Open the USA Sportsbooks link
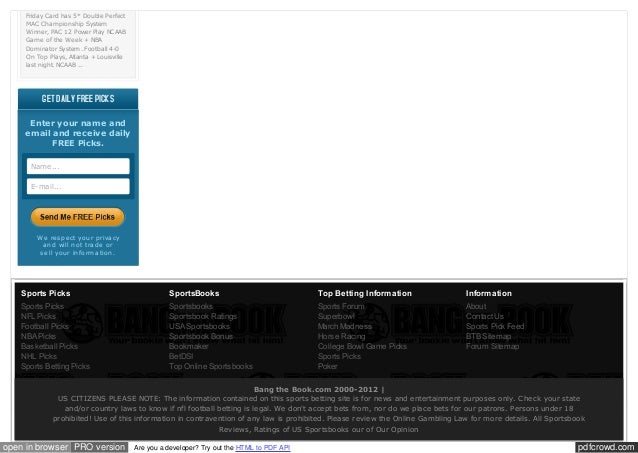Viewport: 638px width, 453px height. coord(199,326)
